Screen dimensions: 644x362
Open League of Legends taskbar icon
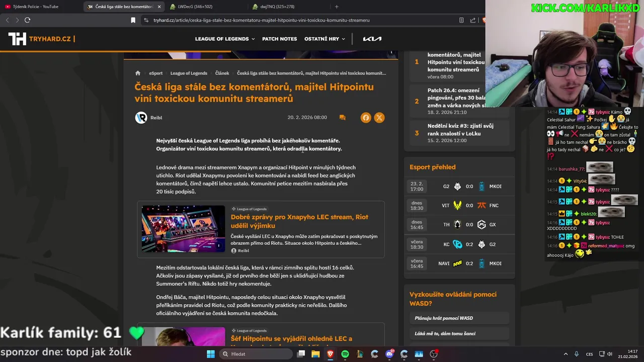360,354
